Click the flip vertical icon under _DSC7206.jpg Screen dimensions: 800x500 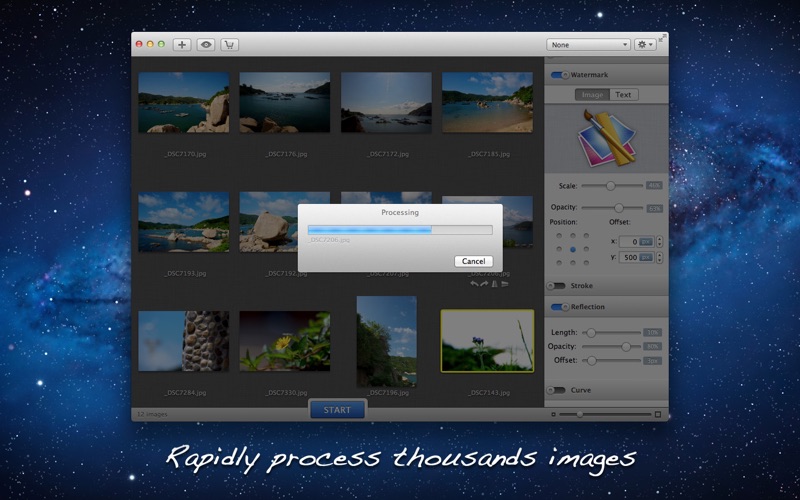[505, 284]
